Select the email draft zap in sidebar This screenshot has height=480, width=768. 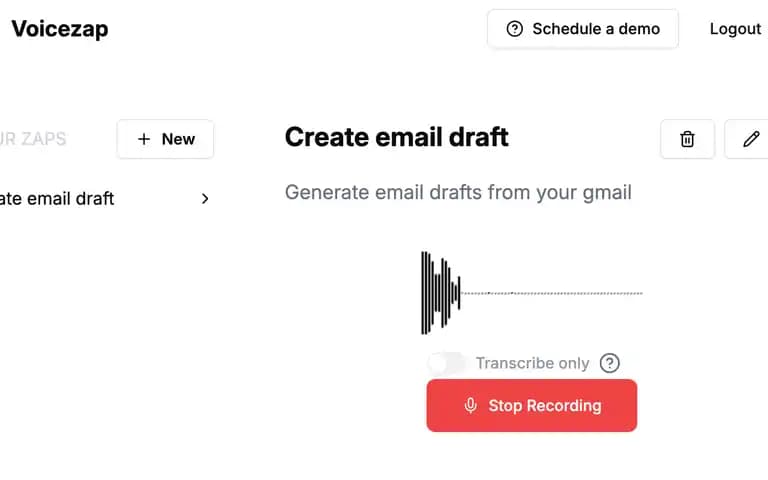(x=105, y=198)
